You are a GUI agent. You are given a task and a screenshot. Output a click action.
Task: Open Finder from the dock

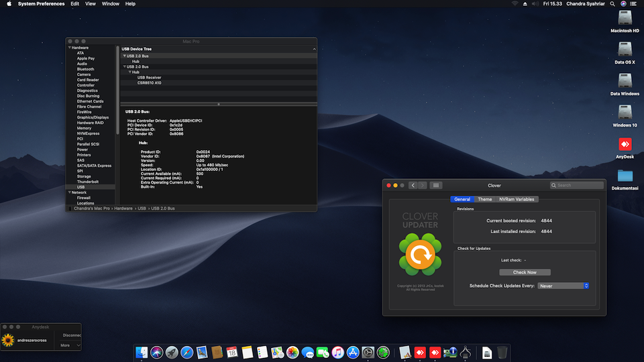142,353
